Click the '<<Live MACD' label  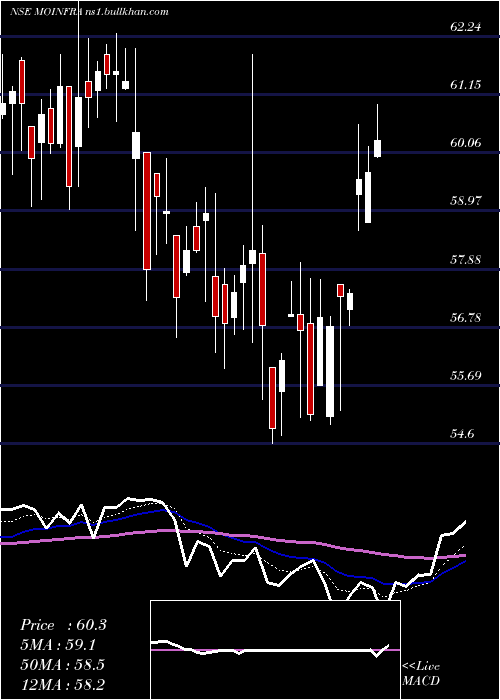pyautogui.click(x=421, y=674)
